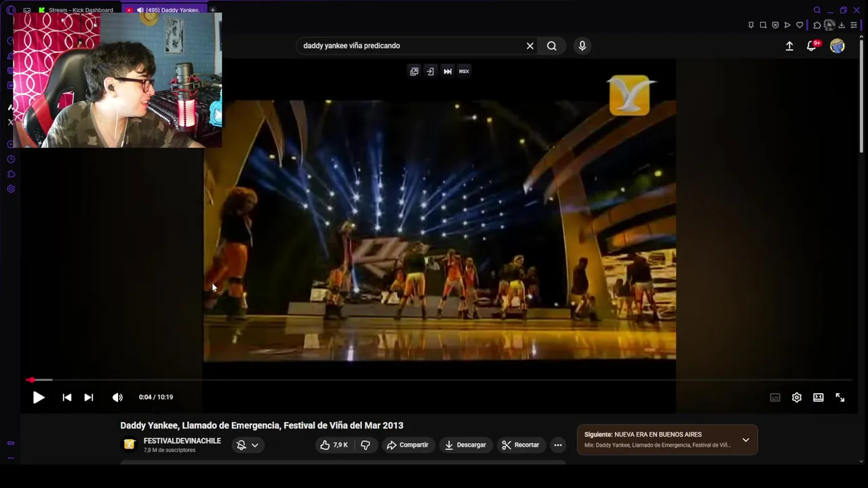Open Easy Setup sliders menu
Image resolution: width=868 pixels, height=488 pixels.
(x=854, y=25)
